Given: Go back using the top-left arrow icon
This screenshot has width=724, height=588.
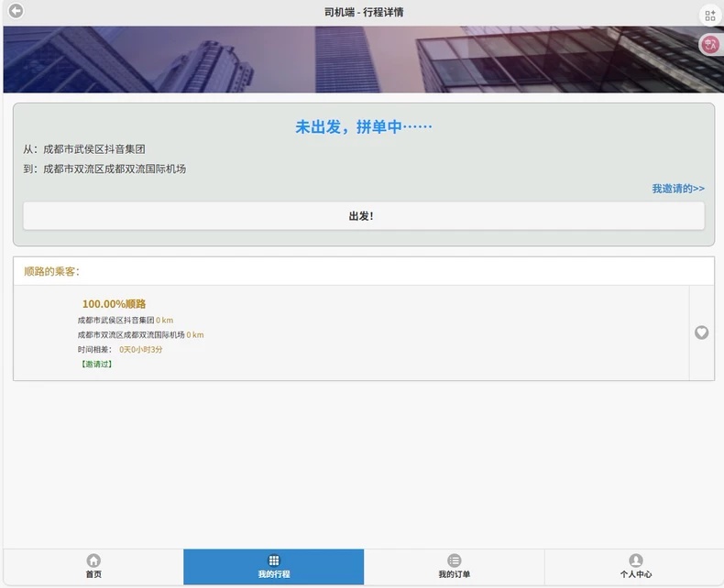Looking at the screenshot, I should [16, 11].
